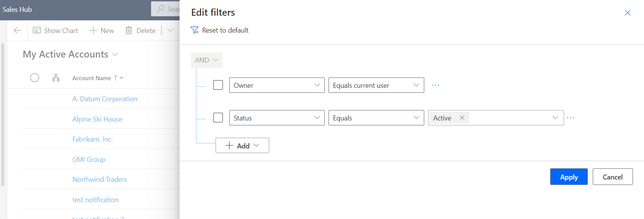Viewport: 644px width, 219px height.
Task: Close the Edit filters panel
Action: click(628, 13)
